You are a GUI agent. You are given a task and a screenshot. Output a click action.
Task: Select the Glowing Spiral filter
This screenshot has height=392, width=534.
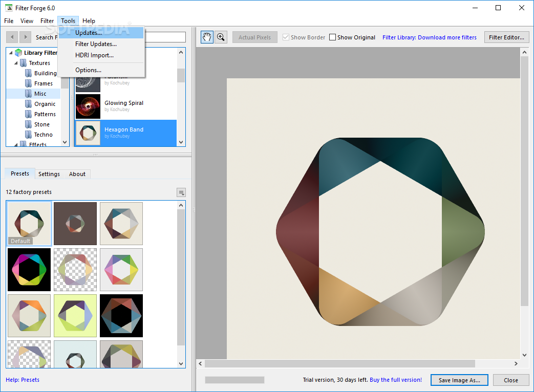coord(125,106)
